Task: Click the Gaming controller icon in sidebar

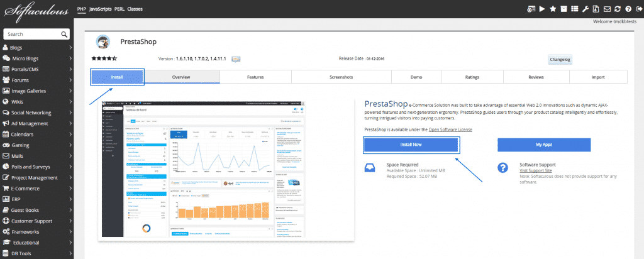Action: [x=6, y=145]
